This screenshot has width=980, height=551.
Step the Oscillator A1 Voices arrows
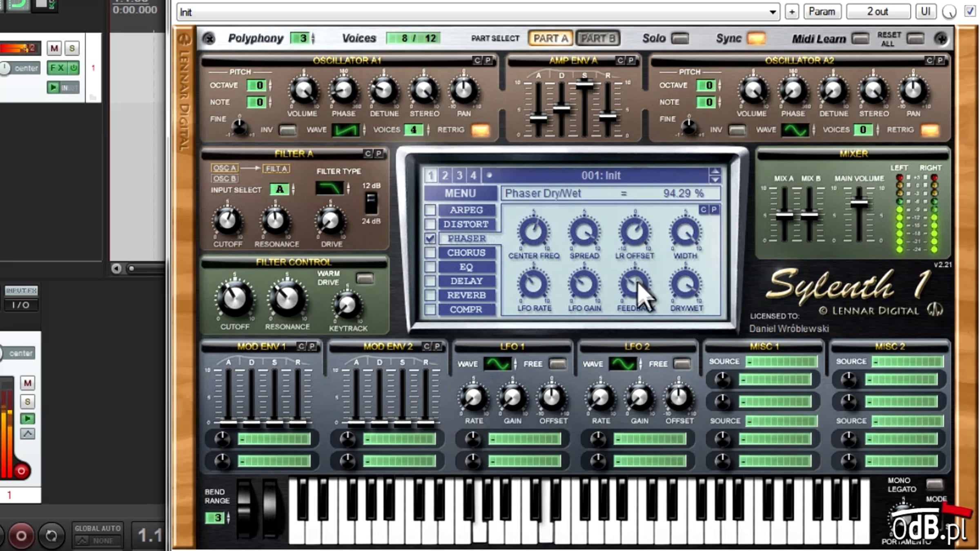click(x=428, y=130)
